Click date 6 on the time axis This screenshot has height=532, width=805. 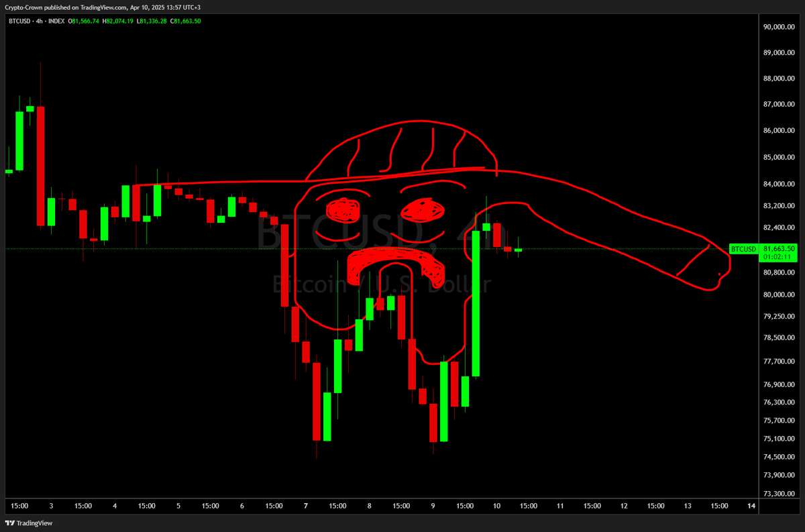pyautogui.click(x=242, y=506)
